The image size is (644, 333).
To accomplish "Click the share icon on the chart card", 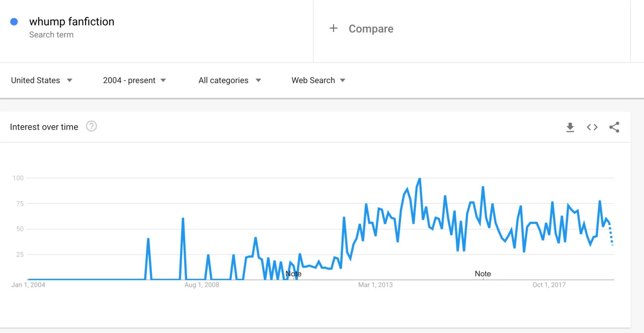I will click(x=614, y=127).
